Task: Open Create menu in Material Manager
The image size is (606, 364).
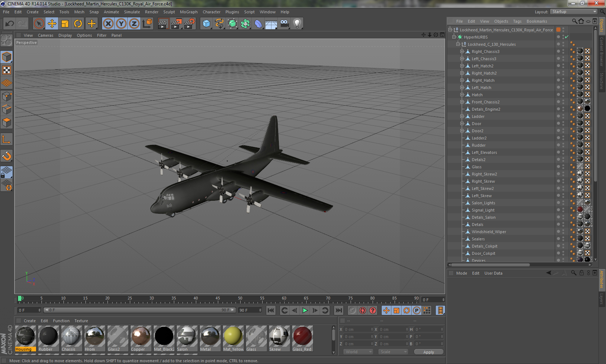Action: click(x=30, y=321)
